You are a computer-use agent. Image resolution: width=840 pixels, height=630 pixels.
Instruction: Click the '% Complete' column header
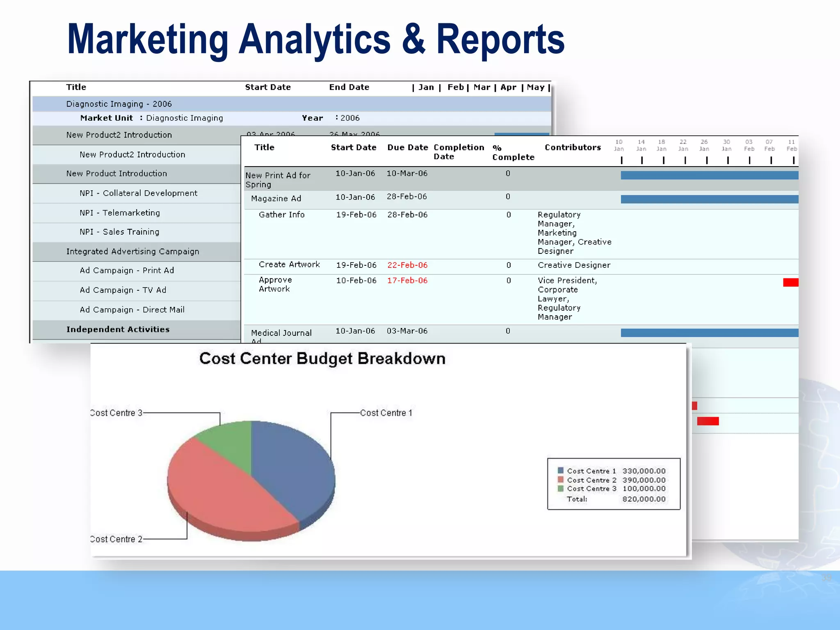coord(513,153)
